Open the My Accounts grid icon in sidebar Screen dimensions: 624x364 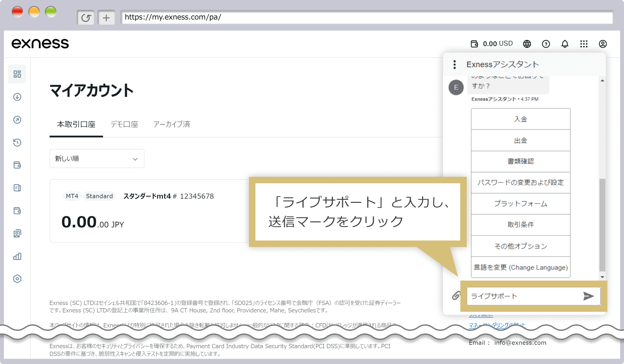click(x=17, y=74)
